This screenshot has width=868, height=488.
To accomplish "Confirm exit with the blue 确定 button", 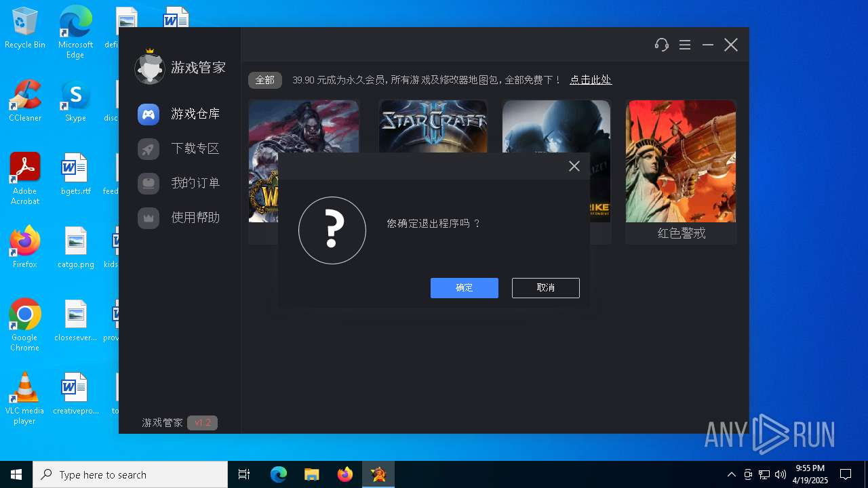I will (x=465, y=288).
